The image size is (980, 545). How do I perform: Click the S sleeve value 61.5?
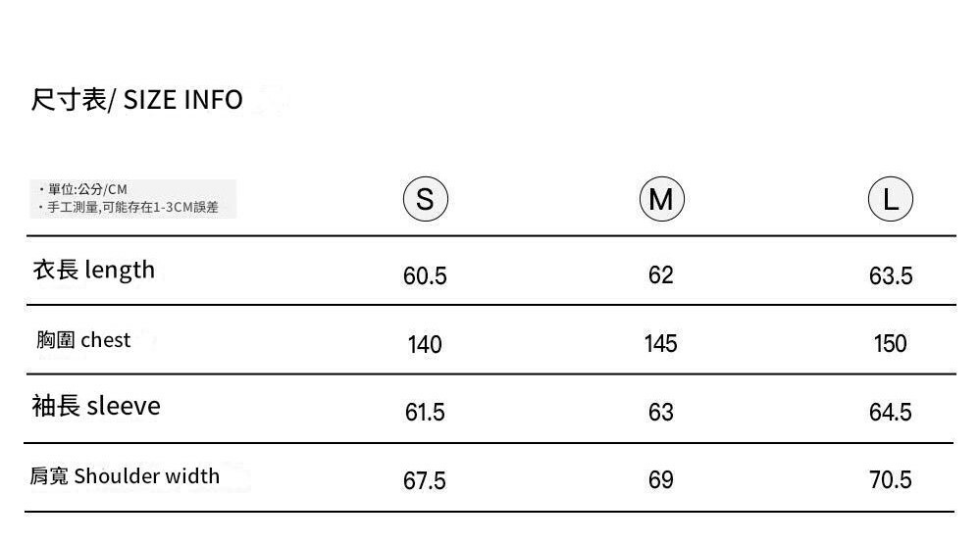click(x=425, y=413)
